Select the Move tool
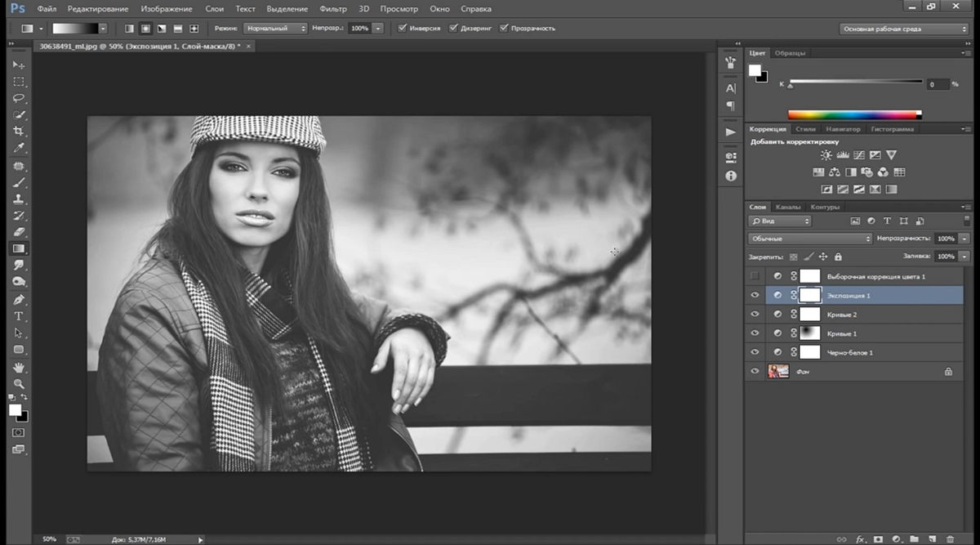 coord(18,65)
